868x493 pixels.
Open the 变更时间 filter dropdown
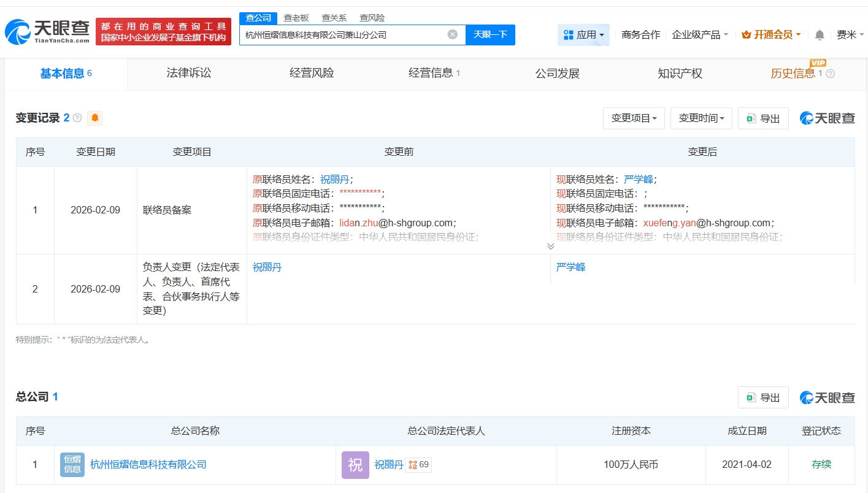701,118
